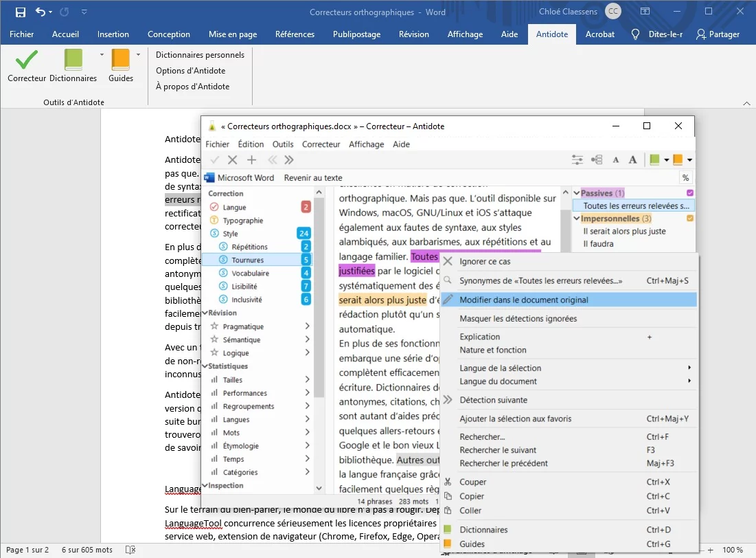Open the settings sliders icon in Antidote toolbar

point(577,160)
